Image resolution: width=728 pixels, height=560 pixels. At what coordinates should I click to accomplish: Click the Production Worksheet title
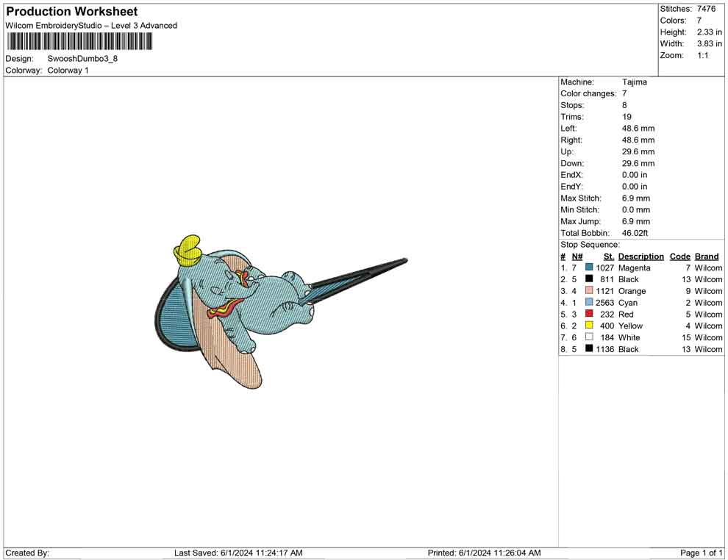click(x=72, y=12)
